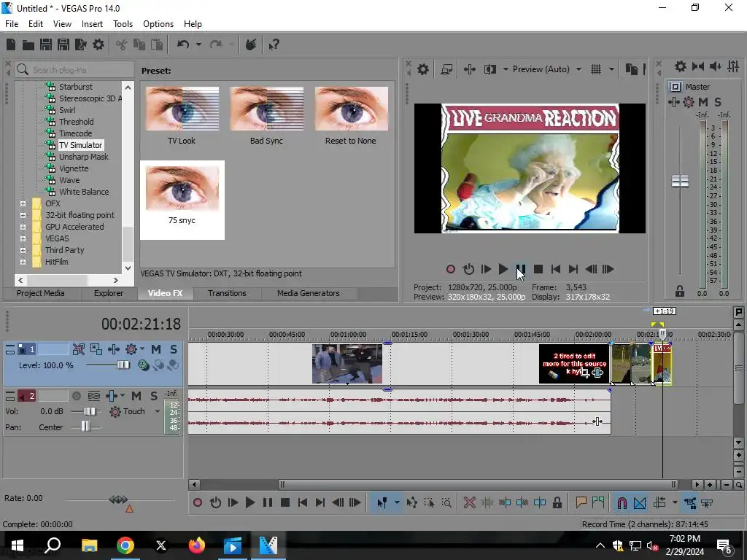Select the 75 snyc preset

pos(182,200)
